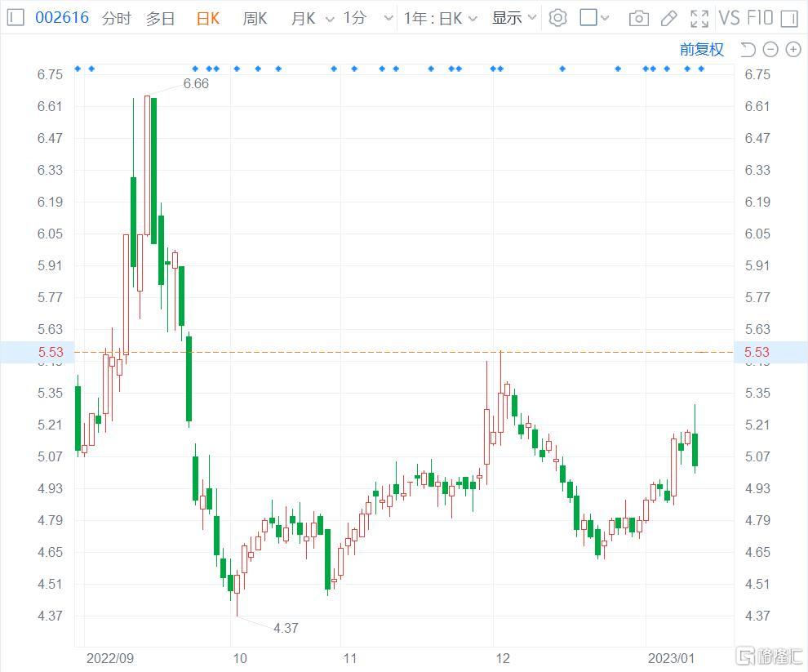The image size is (808, 672).
Task: Click the 12 month label on date axis
Action: 503,659
